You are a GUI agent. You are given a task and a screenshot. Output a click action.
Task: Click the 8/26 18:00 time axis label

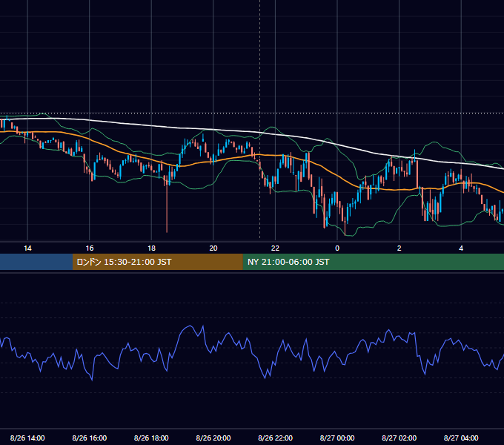pos(151,438)
